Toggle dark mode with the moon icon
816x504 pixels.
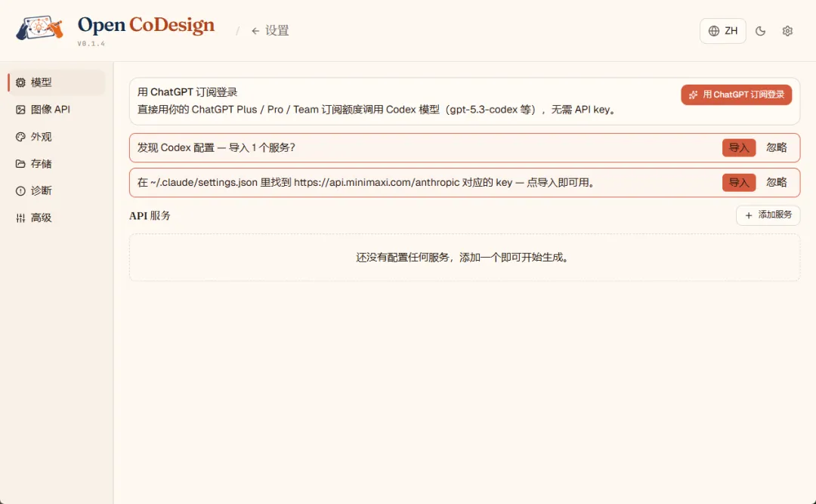761,31
